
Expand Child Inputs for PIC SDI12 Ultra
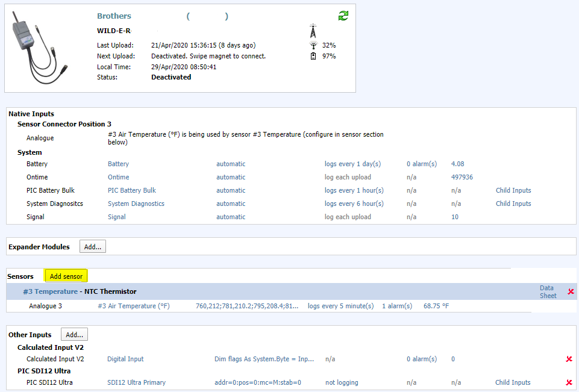point(513,382)
